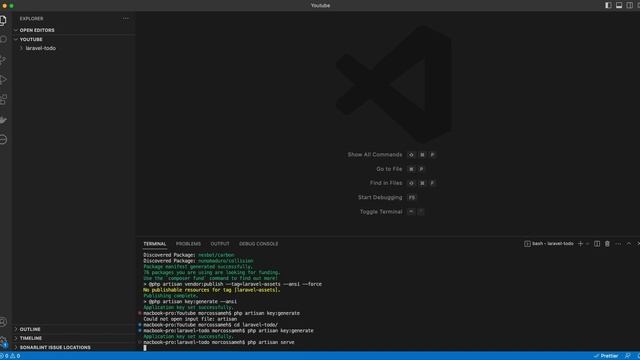The image size is (640, 360).
Task: Open the feedback icon in status bar
Action: pyautogui.click(x=627, y=356)
